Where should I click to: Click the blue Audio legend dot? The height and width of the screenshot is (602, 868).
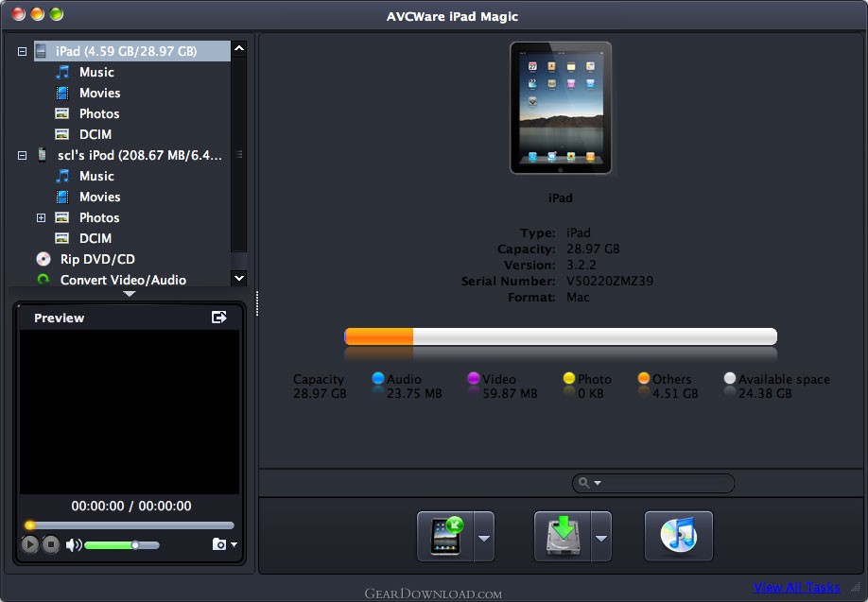click(378, 378)
